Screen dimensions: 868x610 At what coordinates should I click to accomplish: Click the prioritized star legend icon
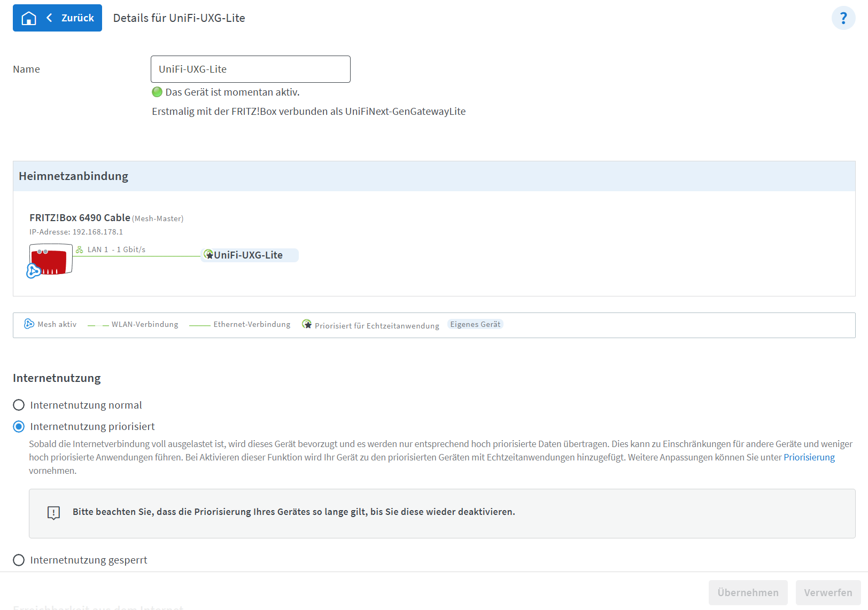(307, 324)
